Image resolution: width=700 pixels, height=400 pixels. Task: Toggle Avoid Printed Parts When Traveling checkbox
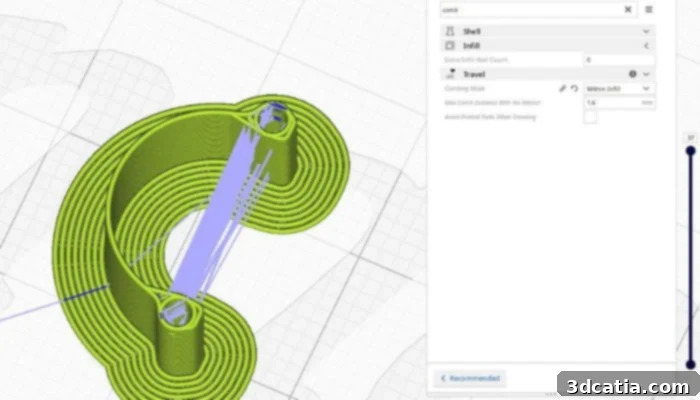tap(590, 117)
